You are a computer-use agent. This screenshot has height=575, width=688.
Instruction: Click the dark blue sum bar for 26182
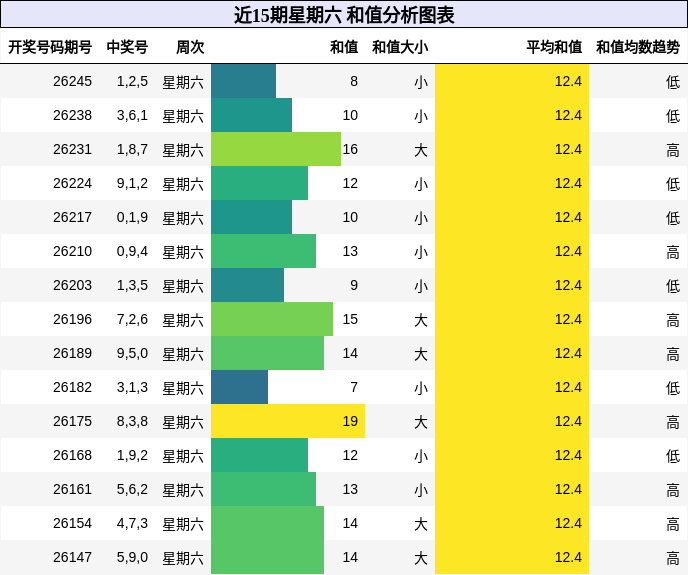(x=240, y=387)
